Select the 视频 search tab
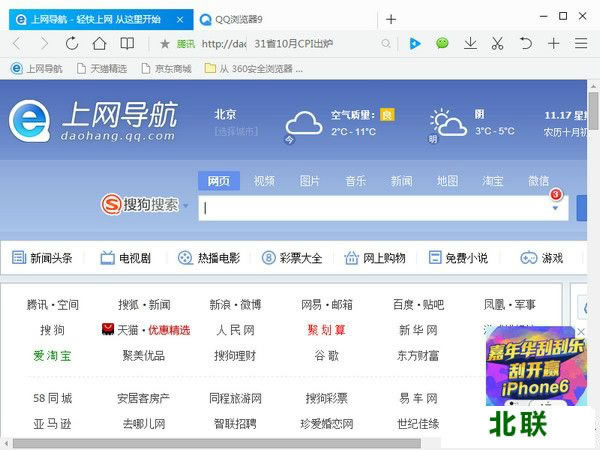This screenshot has width=600, height=450. [264, 181]
